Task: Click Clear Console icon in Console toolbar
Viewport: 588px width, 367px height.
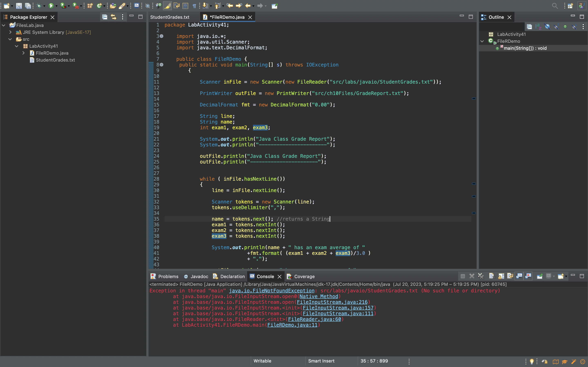Action: pos(492,276)
